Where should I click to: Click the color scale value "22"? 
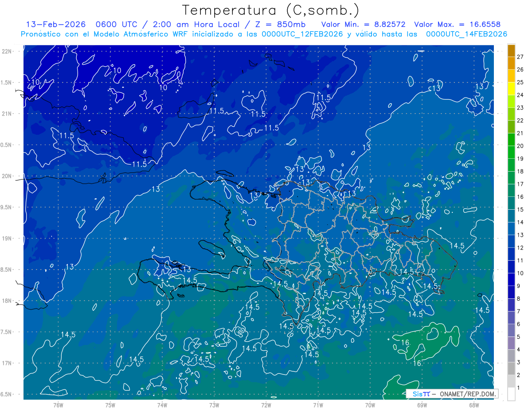(x=520, y=120)
